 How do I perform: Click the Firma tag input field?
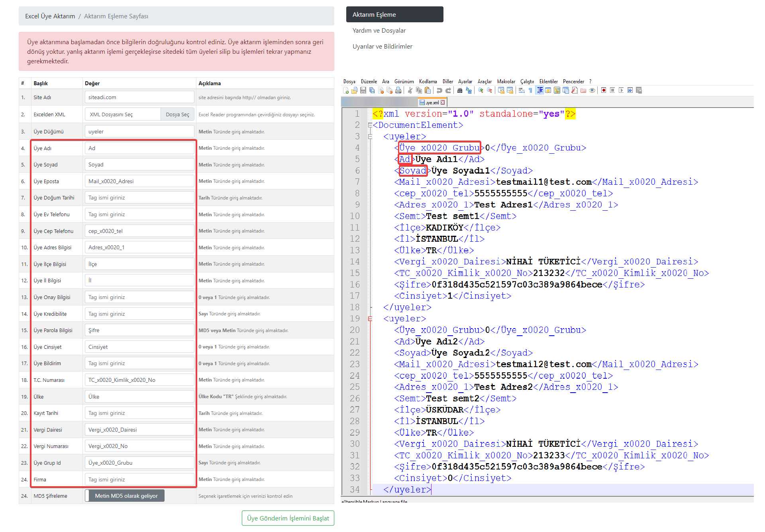(139, 479)
